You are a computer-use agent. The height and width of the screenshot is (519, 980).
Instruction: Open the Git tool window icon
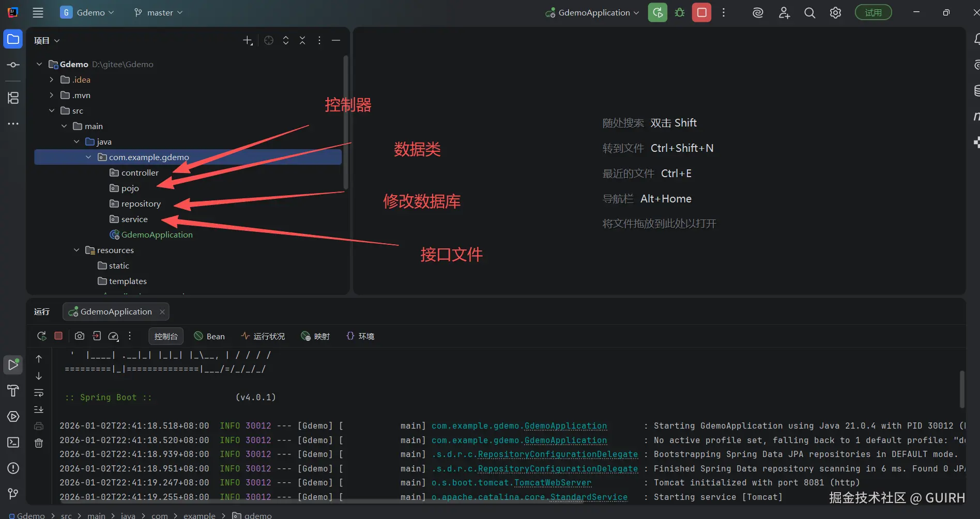(x=13, y=494)
